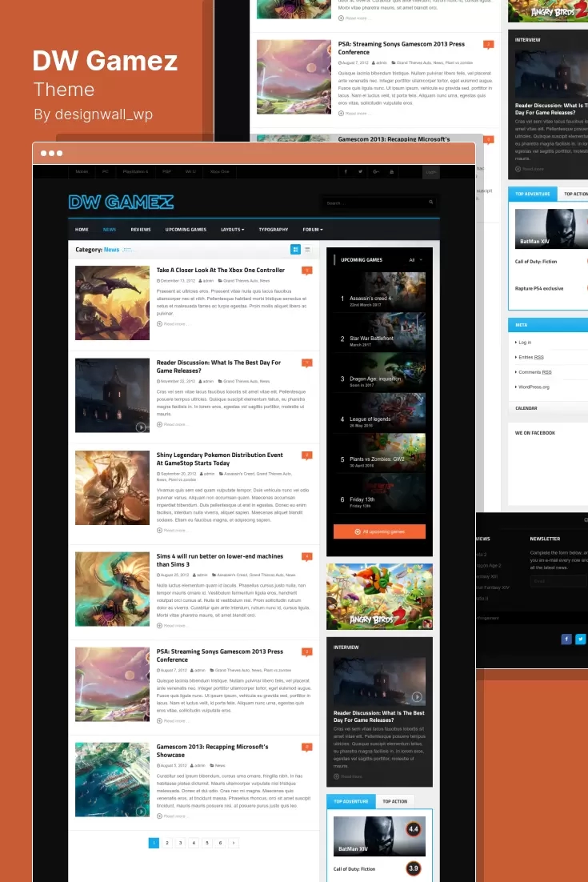Open Upcoming Games in the main navigation
Viewport: 588px width, 882px height.
186,230
